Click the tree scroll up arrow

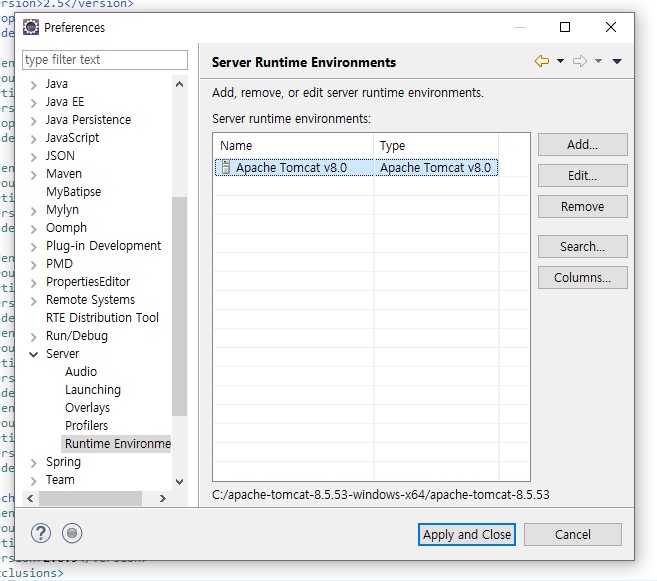coord(179,84)
